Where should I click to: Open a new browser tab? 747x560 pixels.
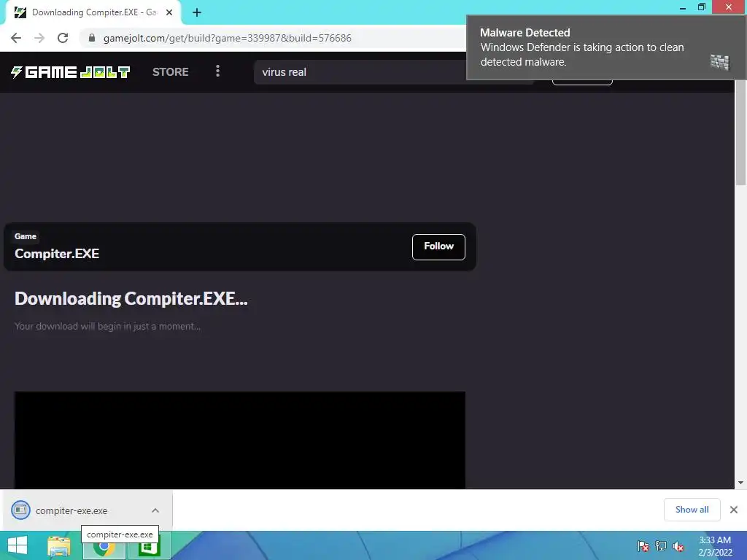tap(197, 13)
